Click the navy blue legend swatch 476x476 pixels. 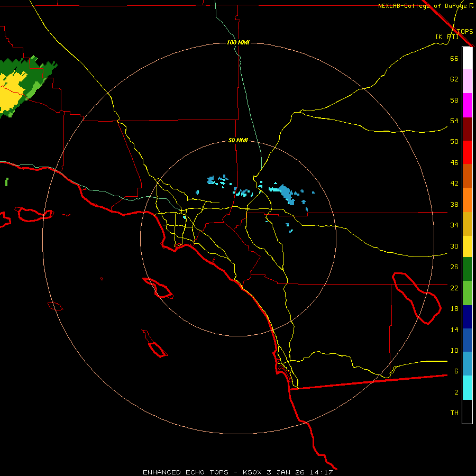click(x=467, y=317)
